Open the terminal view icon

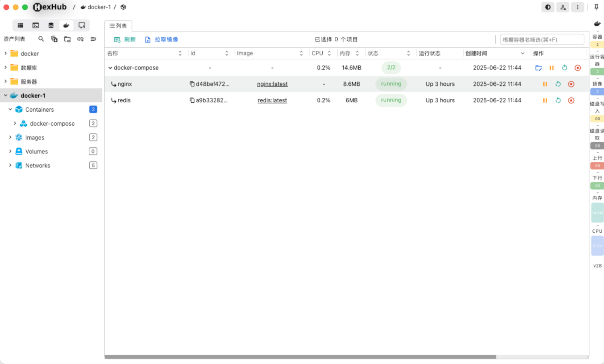[36, 25]
